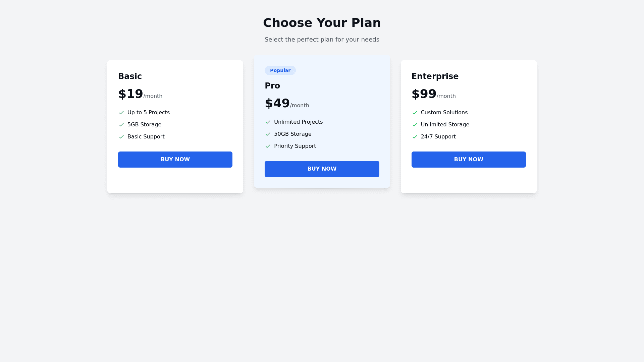Select the Basic plan title
Viewport: 644px width, 362px height.
pyautogui.click(x=130, y=76)
